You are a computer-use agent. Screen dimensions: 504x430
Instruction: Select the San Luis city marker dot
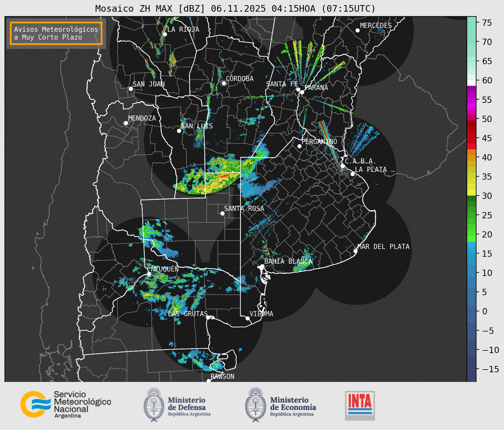point(179,131)
